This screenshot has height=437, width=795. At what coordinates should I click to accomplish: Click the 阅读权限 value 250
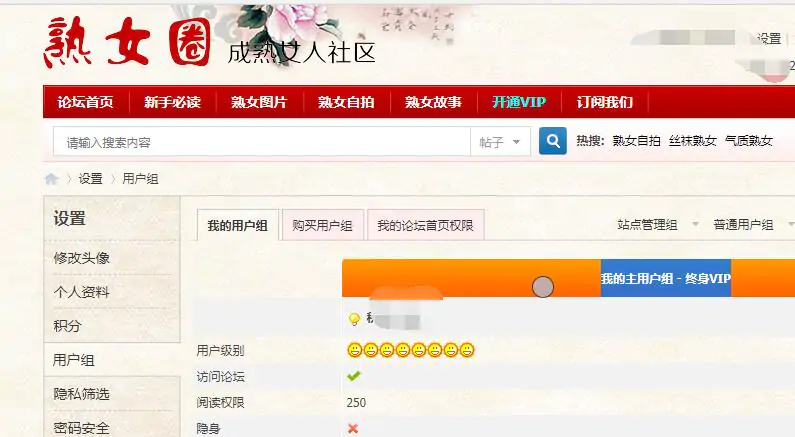coord(356,403)
